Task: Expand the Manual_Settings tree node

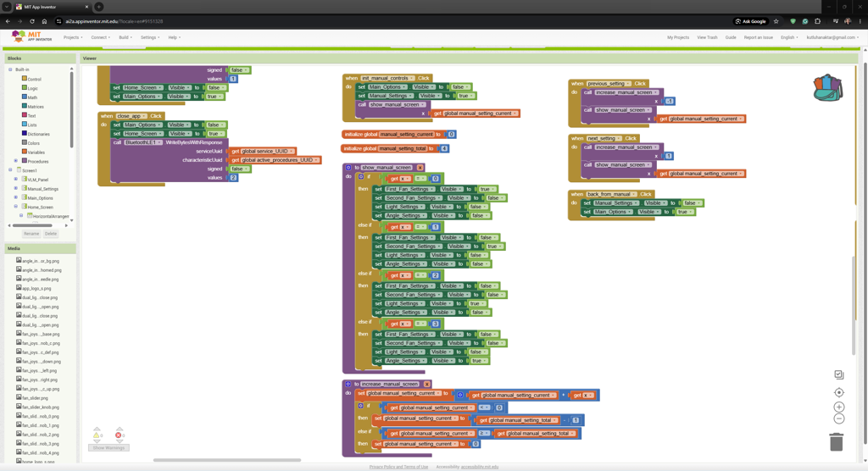Action: (16, 189)
